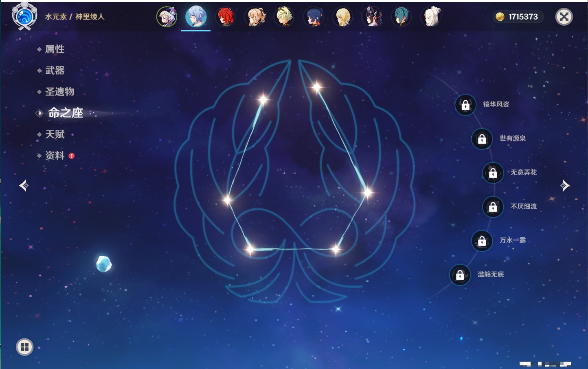Click locked icon for 无意弄花
Image resolution: width=588 pixels, height=369 pixels.
click(493, 173)
